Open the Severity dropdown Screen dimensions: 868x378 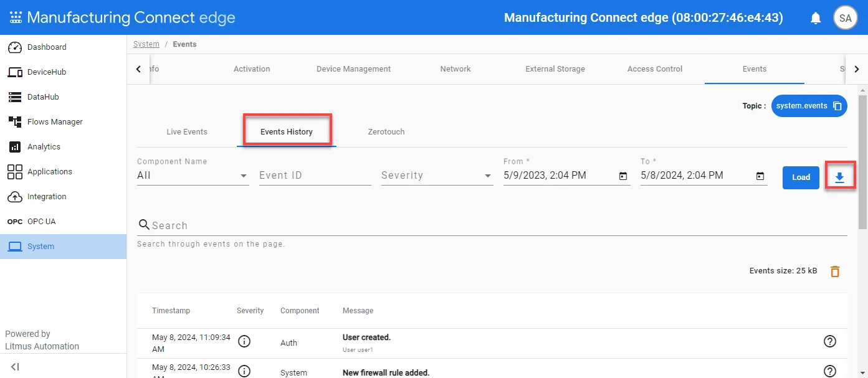pyautogui.click(x=437, y=176)
